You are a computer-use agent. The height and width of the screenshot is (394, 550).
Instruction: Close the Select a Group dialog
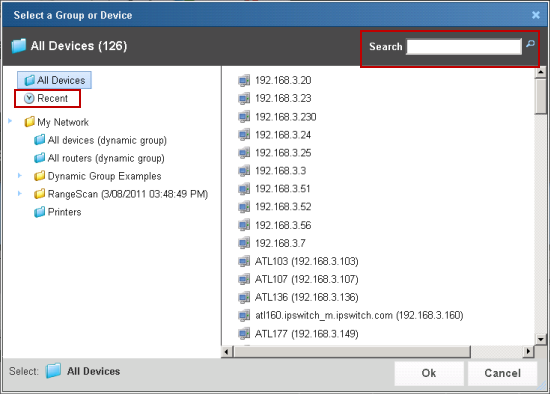click(x=536, y=15)
